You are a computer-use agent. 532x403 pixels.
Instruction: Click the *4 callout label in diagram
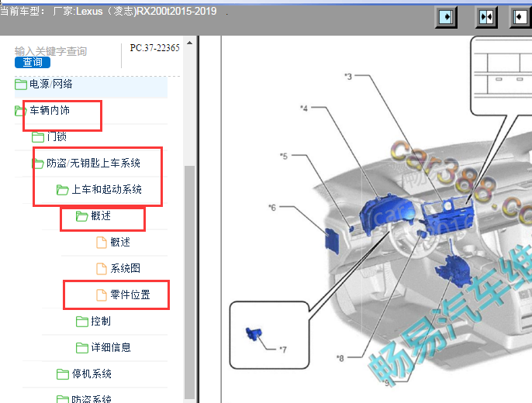coord(304,108)
